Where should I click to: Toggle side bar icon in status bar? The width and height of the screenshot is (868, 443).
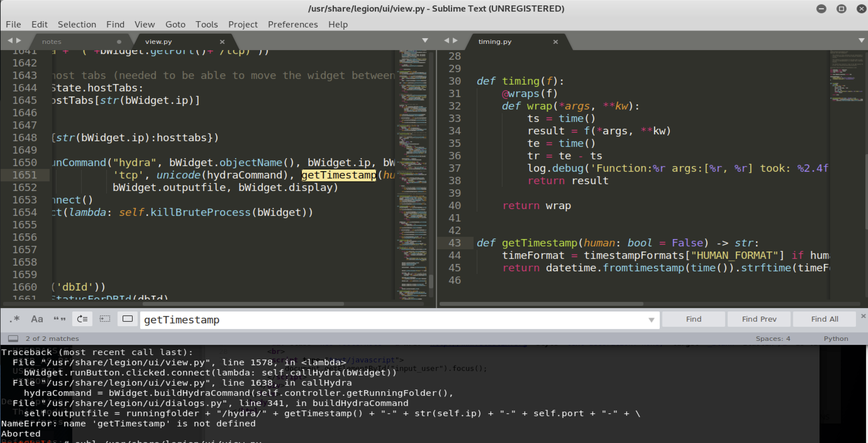[13, 339]
